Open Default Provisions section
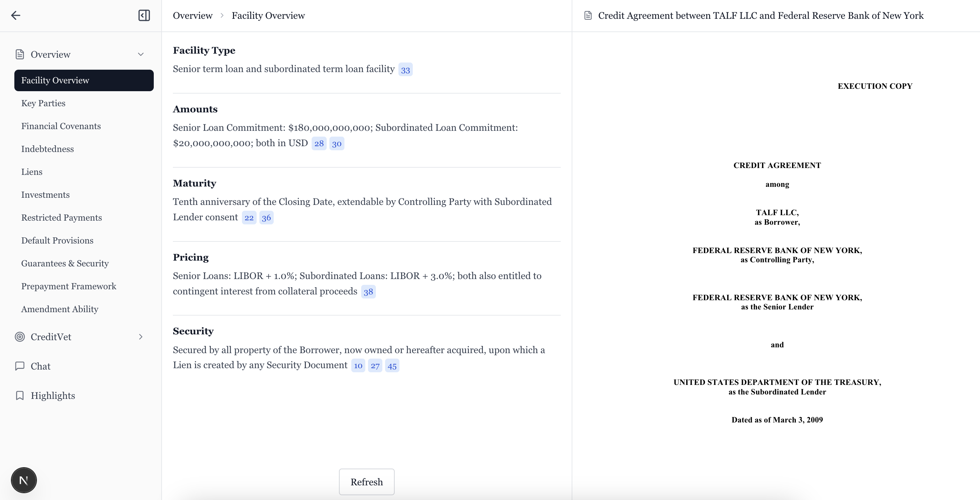Image resolution: width=980 pixels, height=500 pixels. [x=57, y=240]
